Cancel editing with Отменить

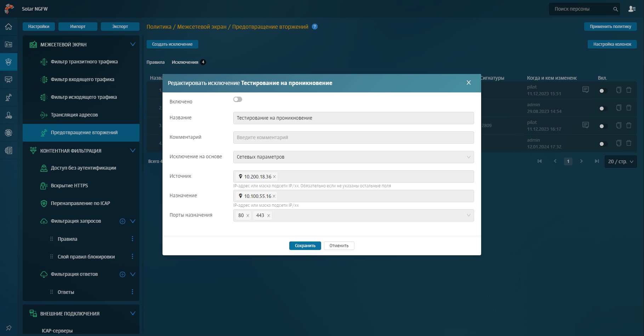coord(339,246)
